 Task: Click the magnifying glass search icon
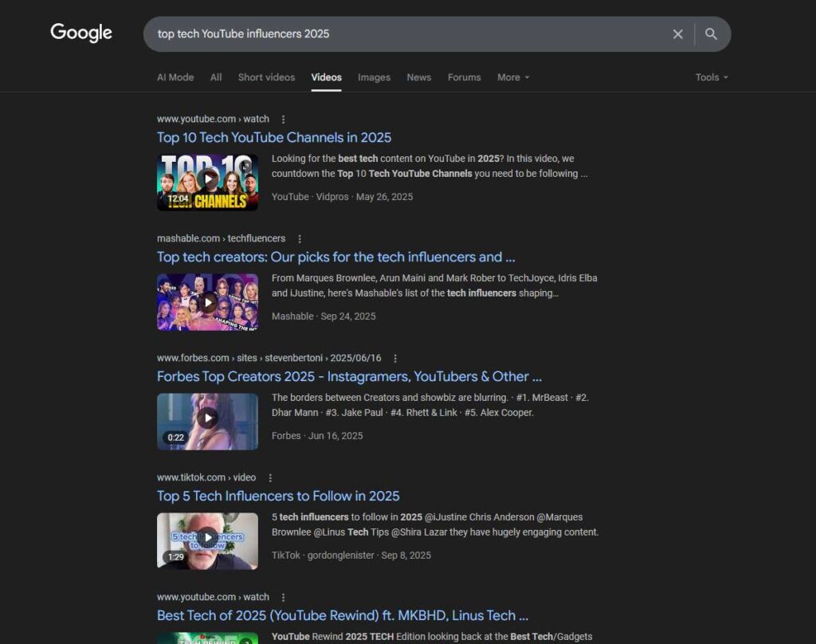click(711, 33)
